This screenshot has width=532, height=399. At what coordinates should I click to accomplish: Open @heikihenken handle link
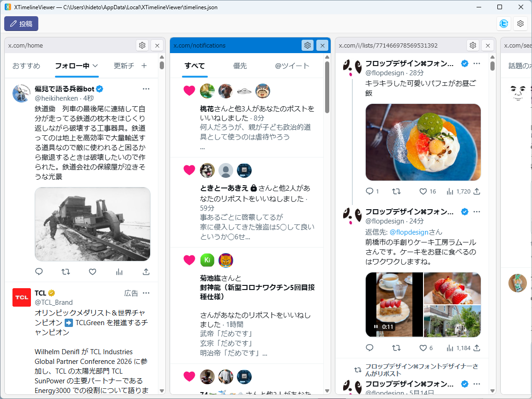click(x=56, y=98)
